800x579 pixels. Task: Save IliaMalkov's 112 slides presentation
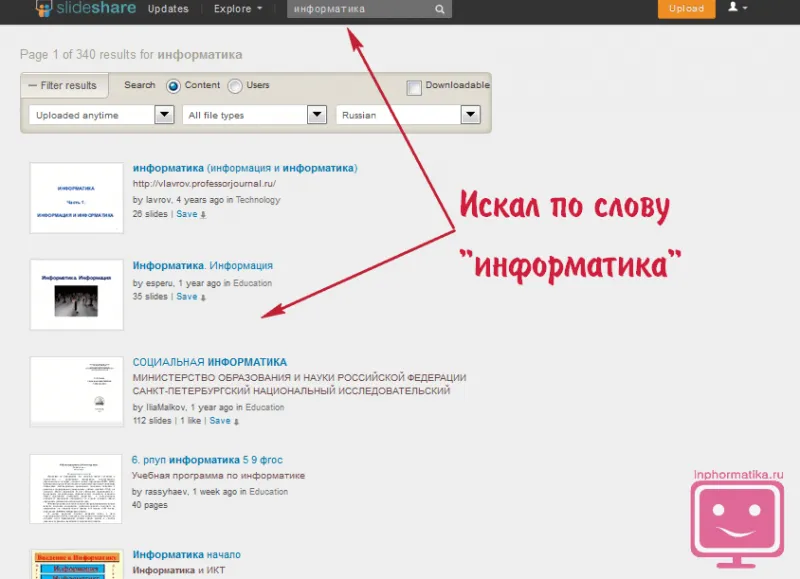(x=224, y=420)
